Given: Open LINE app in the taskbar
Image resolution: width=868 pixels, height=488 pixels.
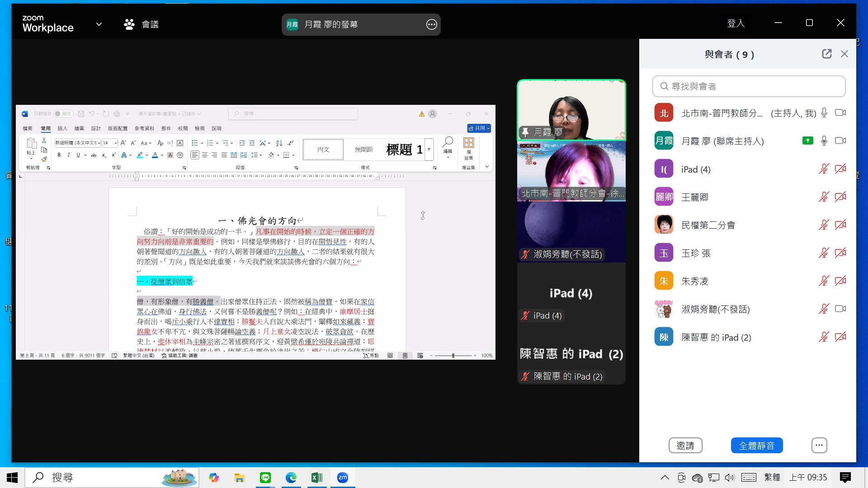Looking at the screenshot, I should coord(265,478).
